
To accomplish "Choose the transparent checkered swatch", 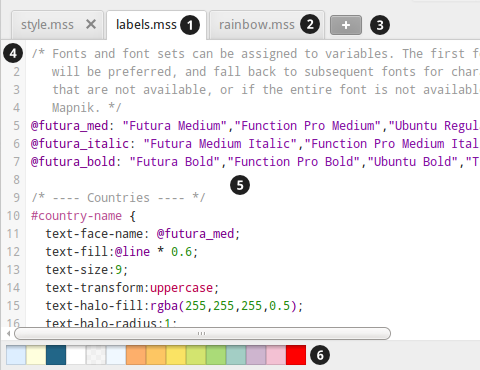I will [96, 355].
